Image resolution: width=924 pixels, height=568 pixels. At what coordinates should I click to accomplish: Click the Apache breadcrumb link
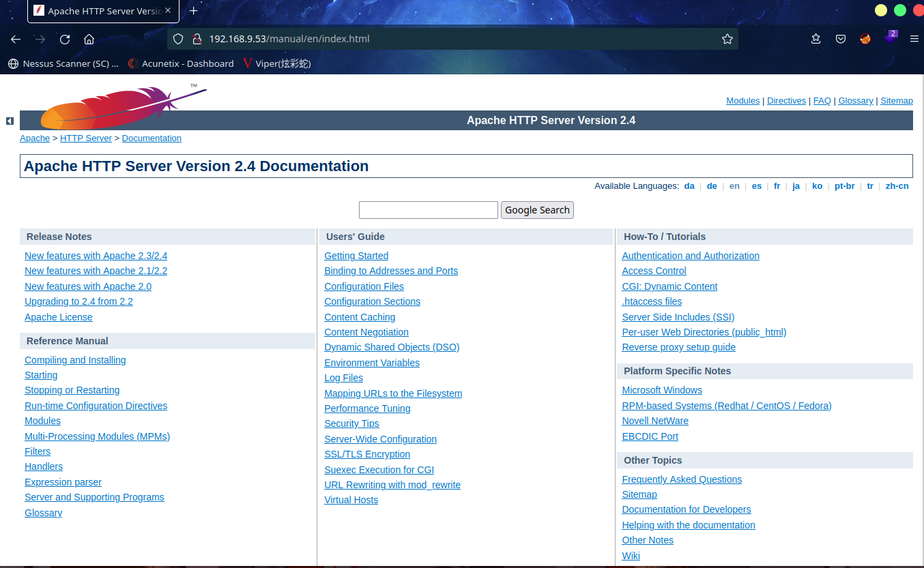[35, 138]
